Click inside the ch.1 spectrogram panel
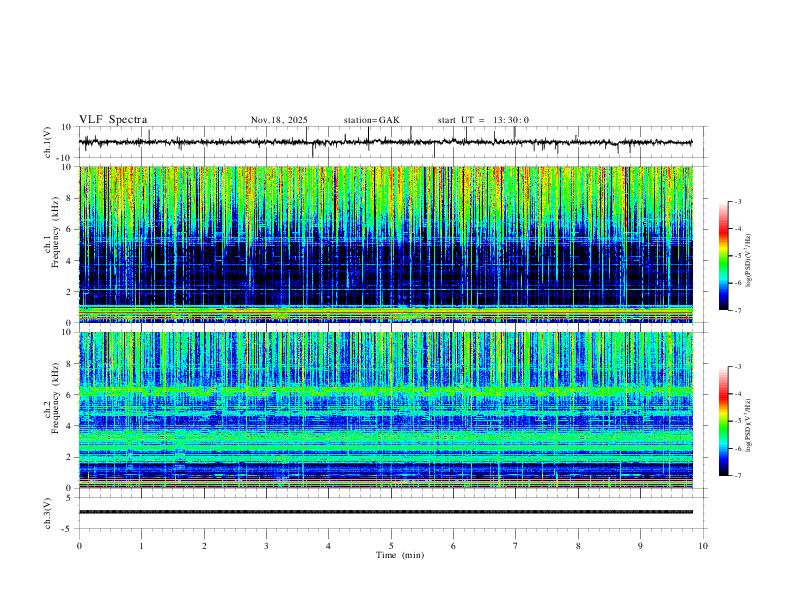 point(386,244)
